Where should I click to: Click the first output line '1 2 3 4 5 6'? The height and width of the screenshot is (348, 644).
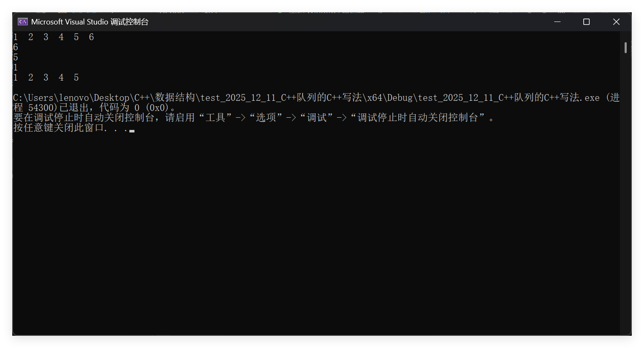(x=54, y=37)
